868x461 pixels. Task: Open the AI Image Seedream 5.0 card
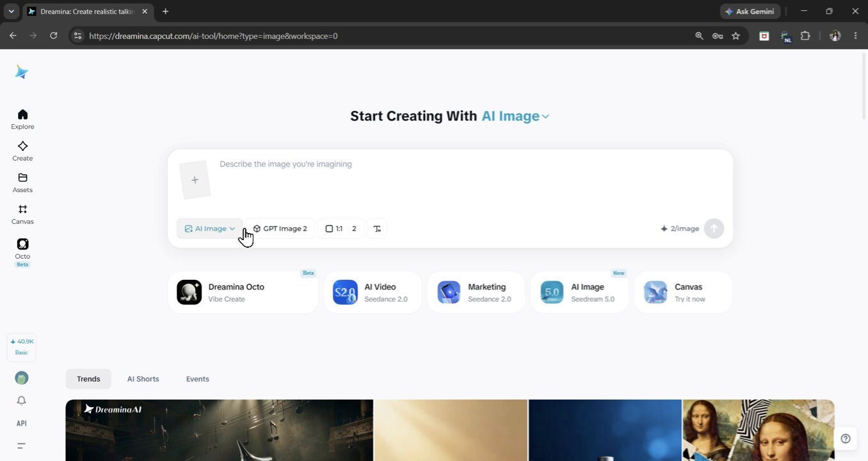(580, 293)
